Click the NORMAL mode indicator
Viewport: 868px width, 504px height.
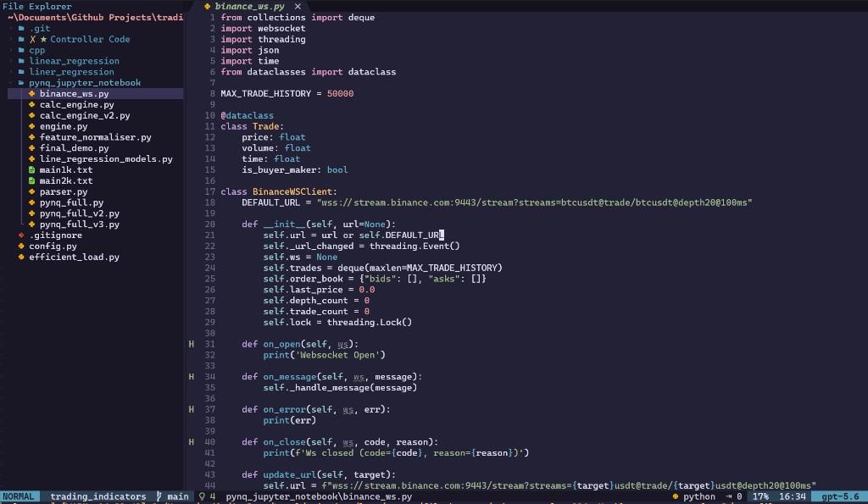(x=19, y=496)
